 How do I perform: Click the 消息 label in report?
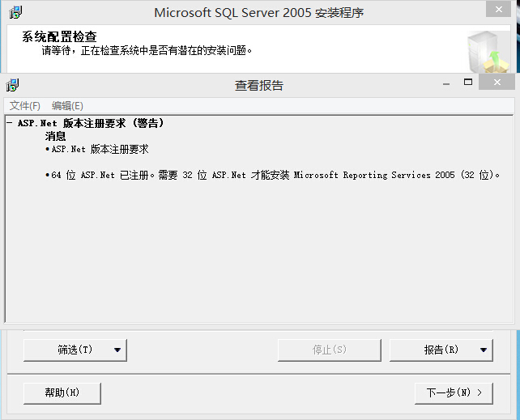tap(55, 136)
